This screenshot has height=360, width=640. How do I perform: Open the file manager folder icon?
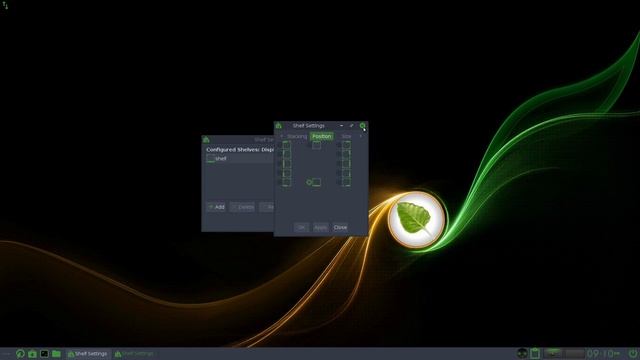click(56, 353)
